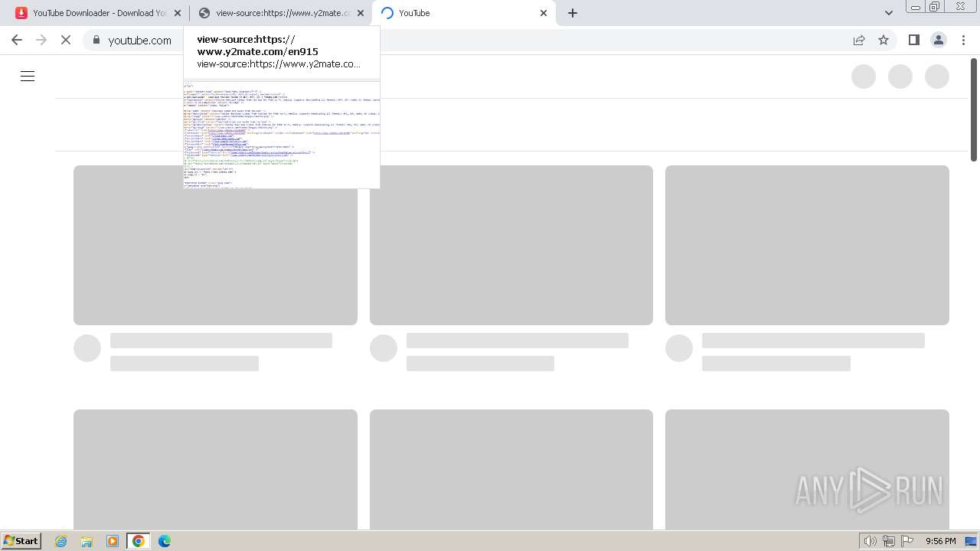
Task: Toggle the Chrome side panel icon
Action: coord(913,40)
